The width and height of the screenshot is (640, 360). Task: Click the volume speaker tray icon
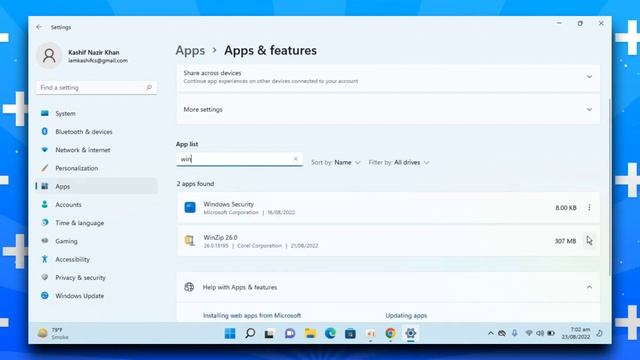pyautogui.click(x=540, y=333)
